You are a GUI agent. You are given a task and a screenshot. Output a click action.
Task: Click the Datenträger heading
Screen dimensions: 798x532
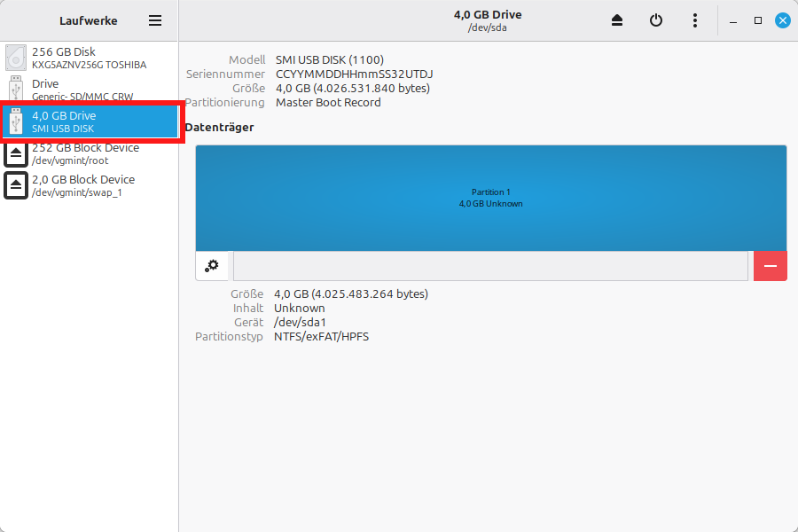(219, 128)
